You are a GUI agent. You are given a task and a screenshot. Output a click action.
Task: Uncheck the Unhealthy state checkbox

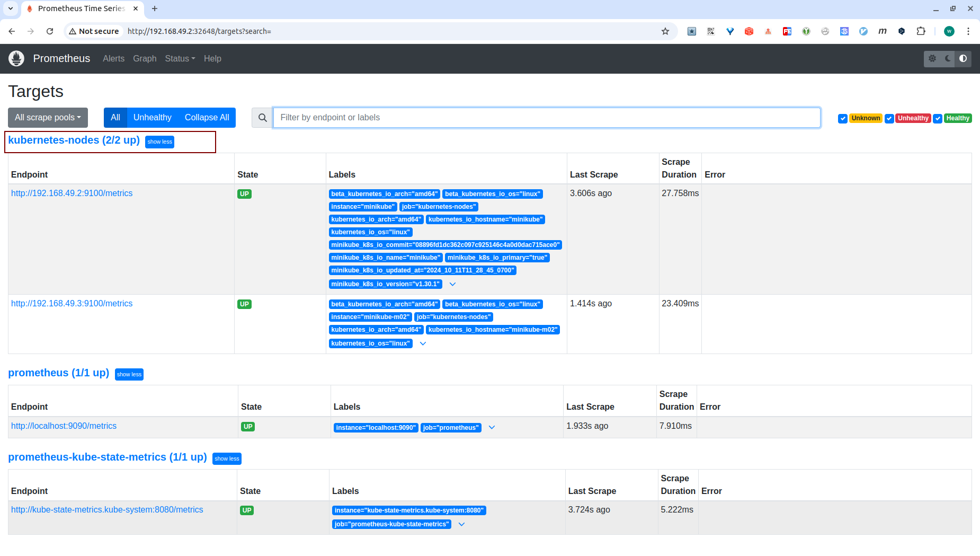click(889, 119)
